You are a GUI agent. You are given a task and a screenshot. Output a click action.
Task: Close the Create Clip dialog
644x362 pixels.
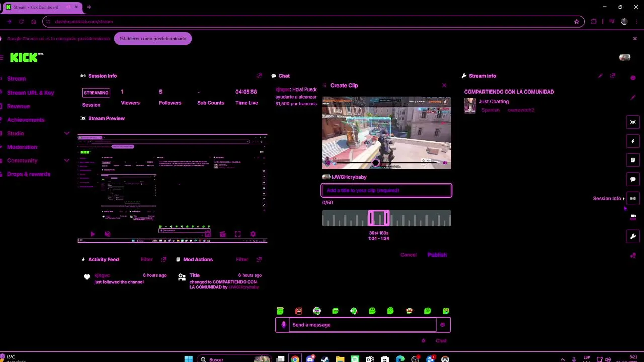click(444, 86)
